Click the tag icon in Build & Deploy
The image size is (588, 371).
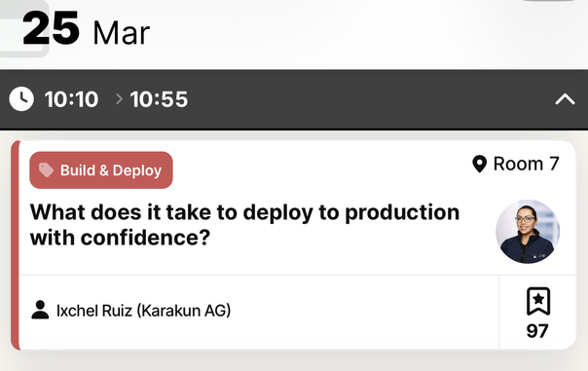46,170
